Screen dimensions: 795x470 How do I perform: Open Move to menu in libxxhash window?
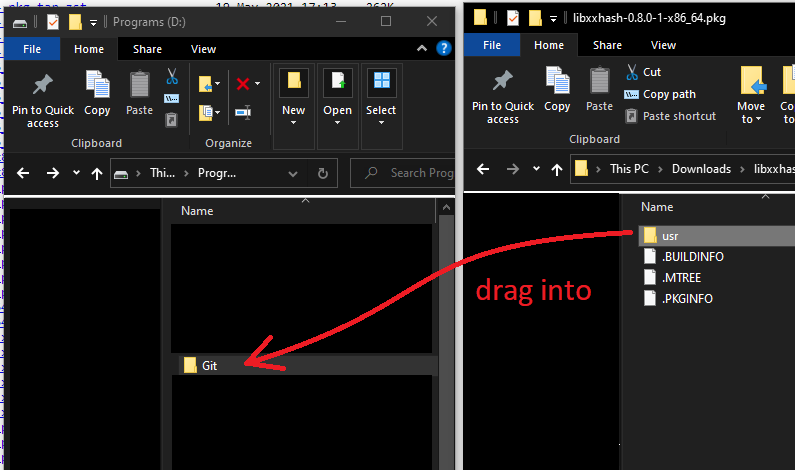coord(751,95)
